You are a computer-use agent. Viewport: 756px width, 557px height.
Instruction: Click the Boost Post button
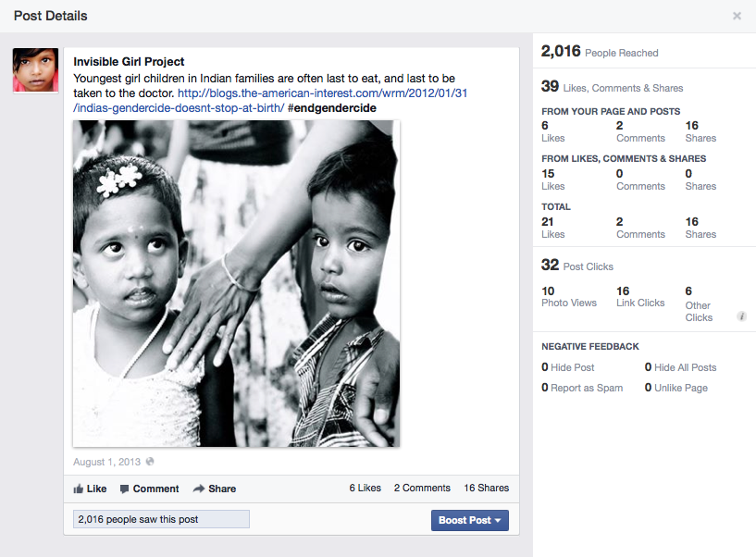[x=469, y=520]
